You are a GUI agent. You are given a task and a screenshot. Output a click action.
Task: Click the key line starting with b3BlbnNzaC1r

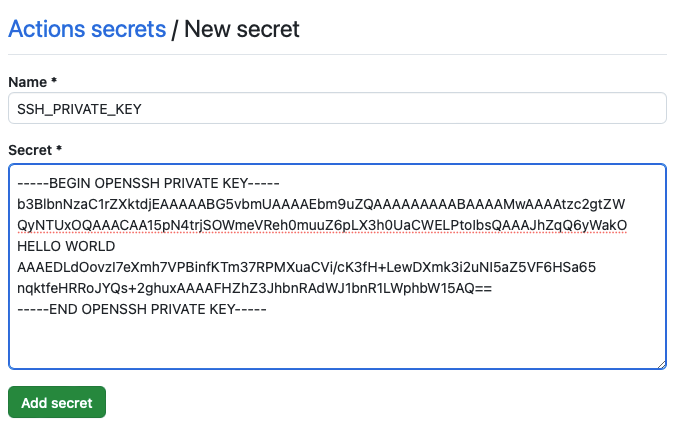[x=321, y=204]
